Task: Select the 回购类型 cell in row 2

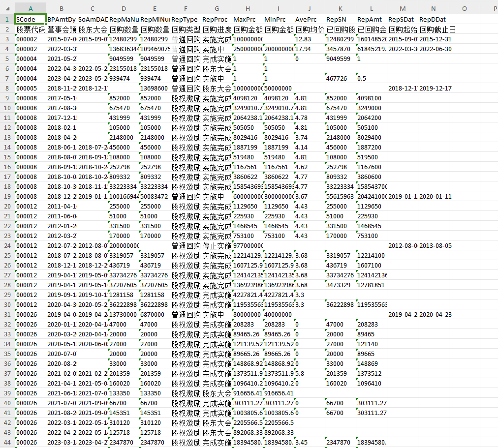Action: [185, 29]
